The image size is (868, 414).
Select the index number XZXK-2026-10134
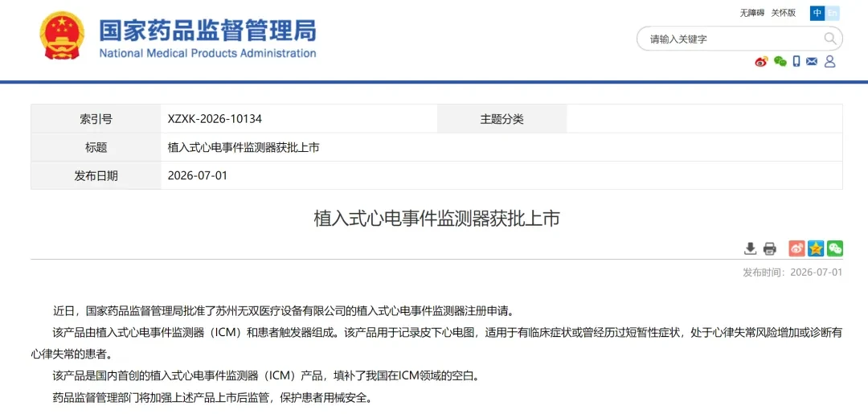[215, 119]
